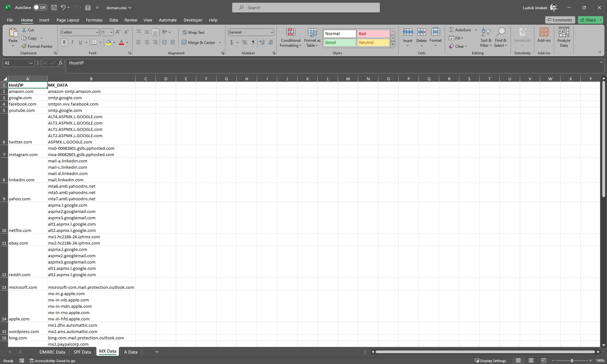Add a new sheet
This screenshot has height=364, width=607.
coord(157,352)
